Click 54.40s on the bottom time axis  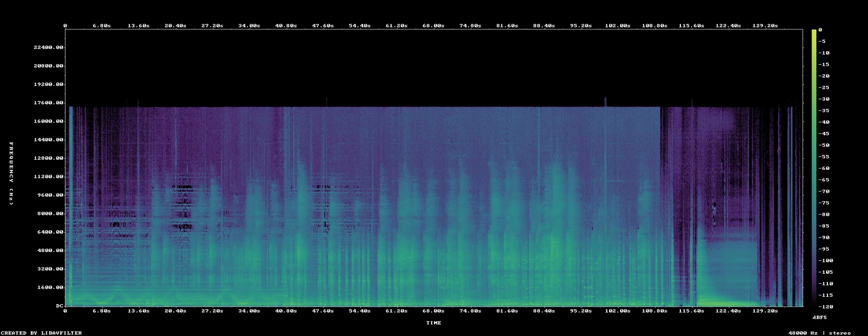pos(360,311)
